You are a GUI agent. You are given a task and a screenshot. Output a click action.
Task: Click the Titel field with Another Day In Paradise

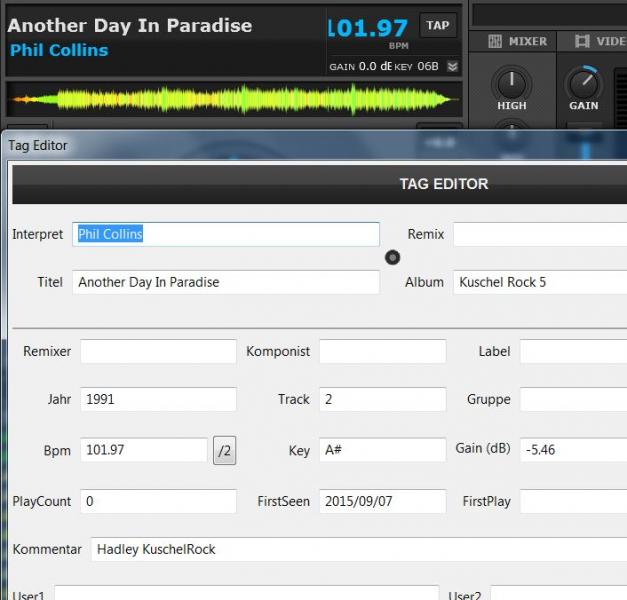coord(226,282)
